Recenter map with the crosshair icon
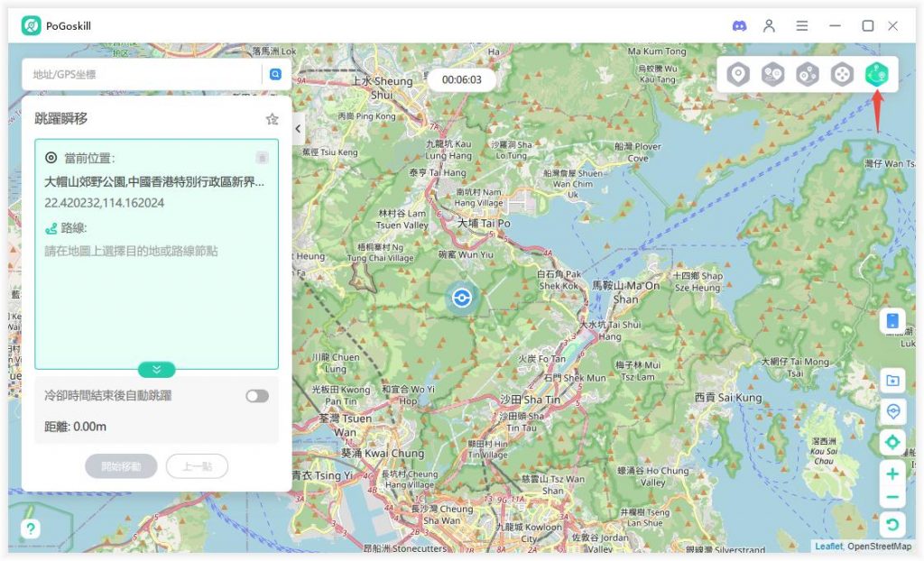Viewport: 924px width, 561px height. pyautogui.click(x=892, y=442)
